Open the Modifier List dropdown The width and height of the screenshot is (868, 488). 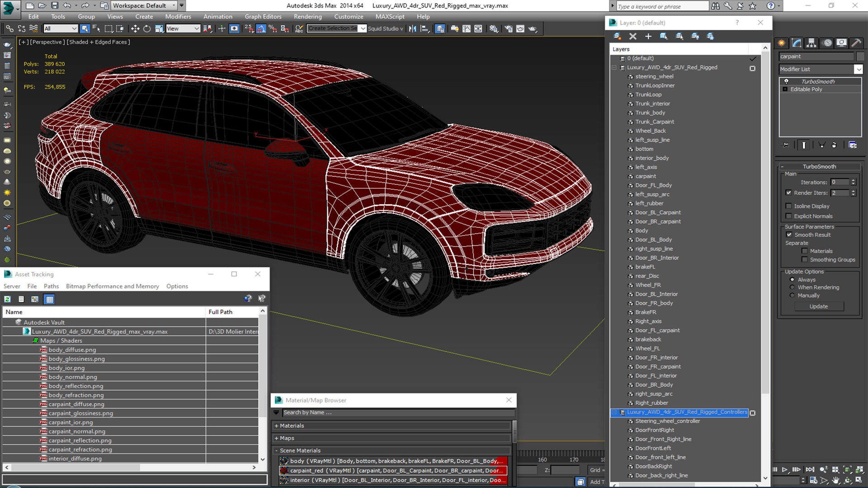coord(858,69)
